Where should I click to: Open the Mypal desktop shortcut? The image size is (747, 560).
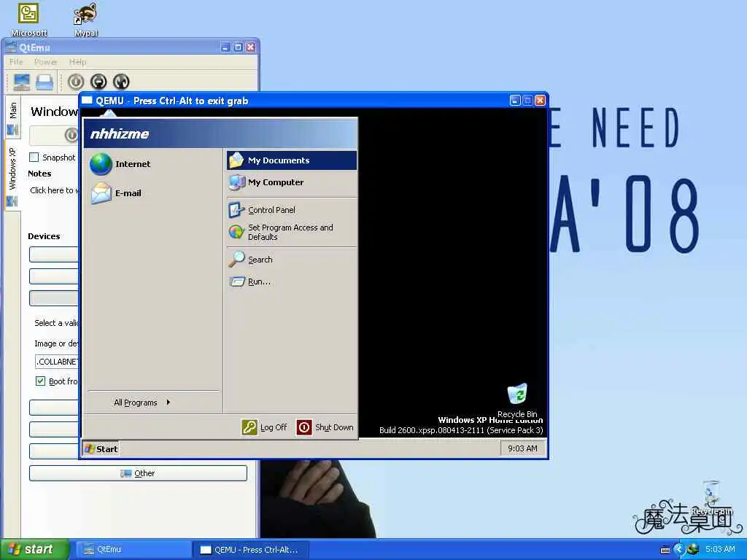click(86, 19)
